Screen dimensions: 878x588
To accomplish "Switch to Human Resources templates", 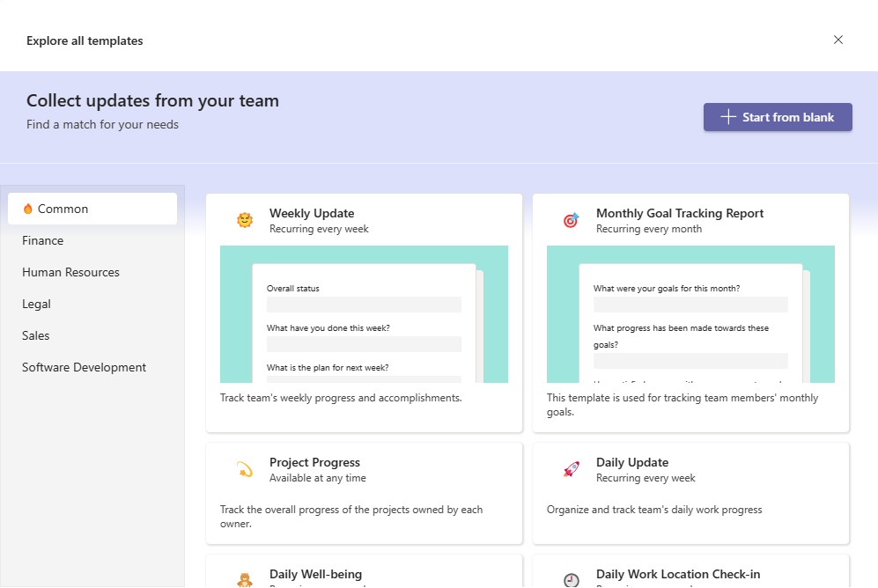I will [x=70, y=272].
